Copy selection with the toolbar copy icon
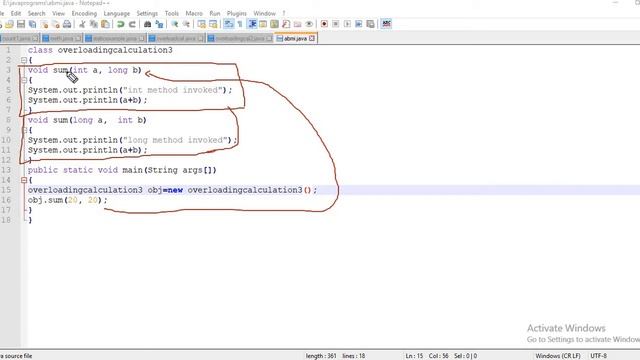 (x=93, y=24)
